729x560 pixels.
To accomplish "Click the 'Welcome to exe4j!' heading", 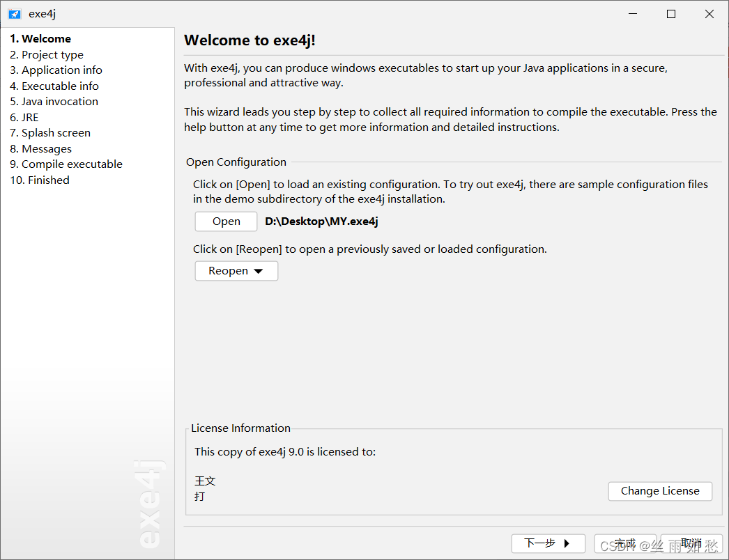I will point(250,40).
